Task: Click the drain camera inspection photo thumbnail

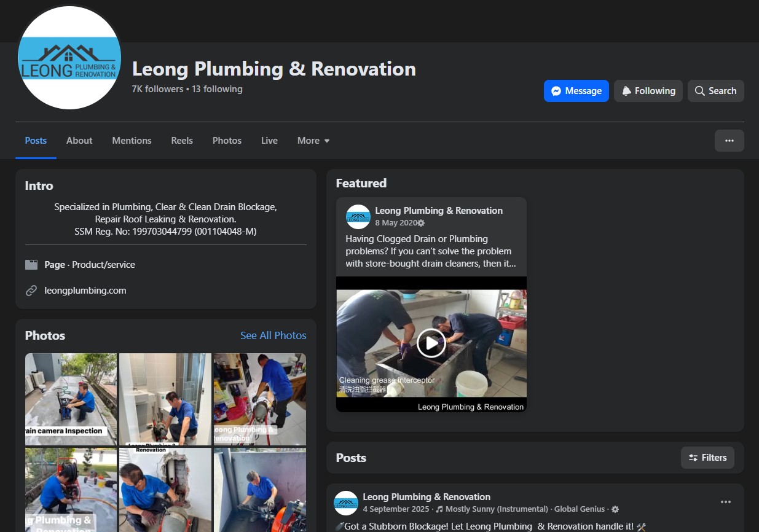Action: pos(70,399)
